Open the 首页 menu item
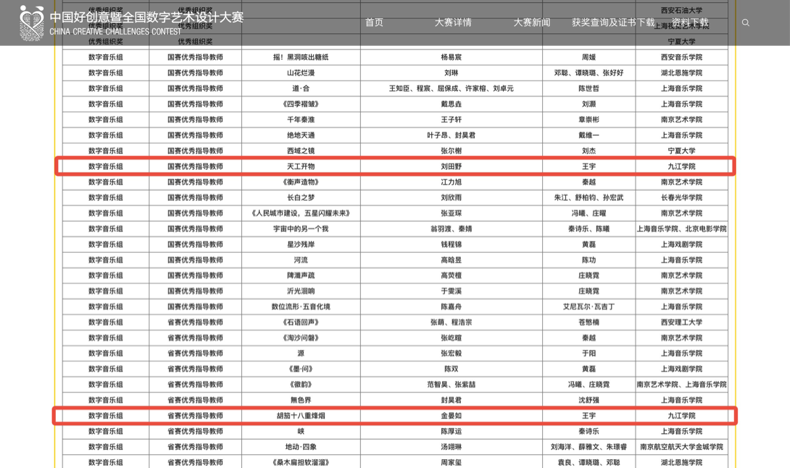Viewport: 790px width, 468px height. (374, 22)
